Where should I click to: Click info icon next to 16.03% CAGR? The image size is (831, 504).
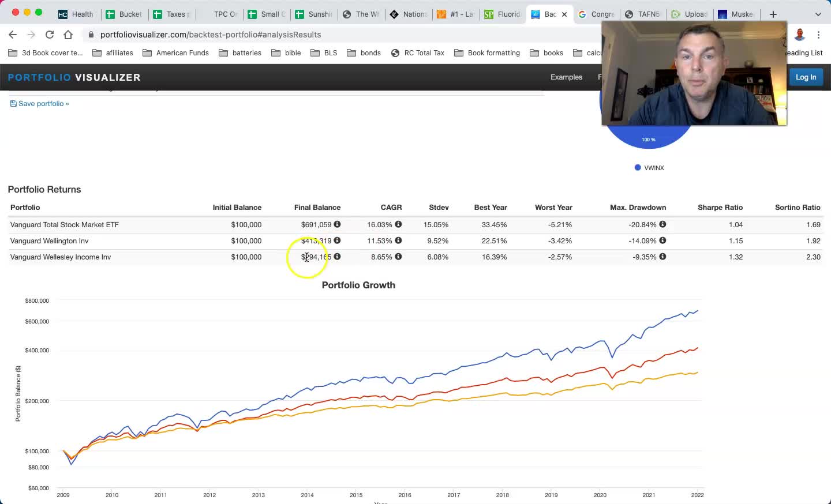point(398,224)
